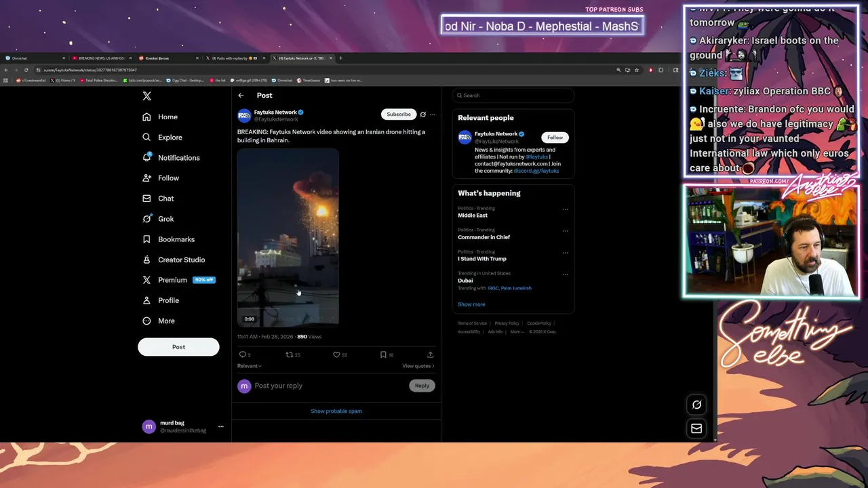This screenshot has height=488, width=868.
Task: Switch to Posts with replies tab
Action: point(235,58)
